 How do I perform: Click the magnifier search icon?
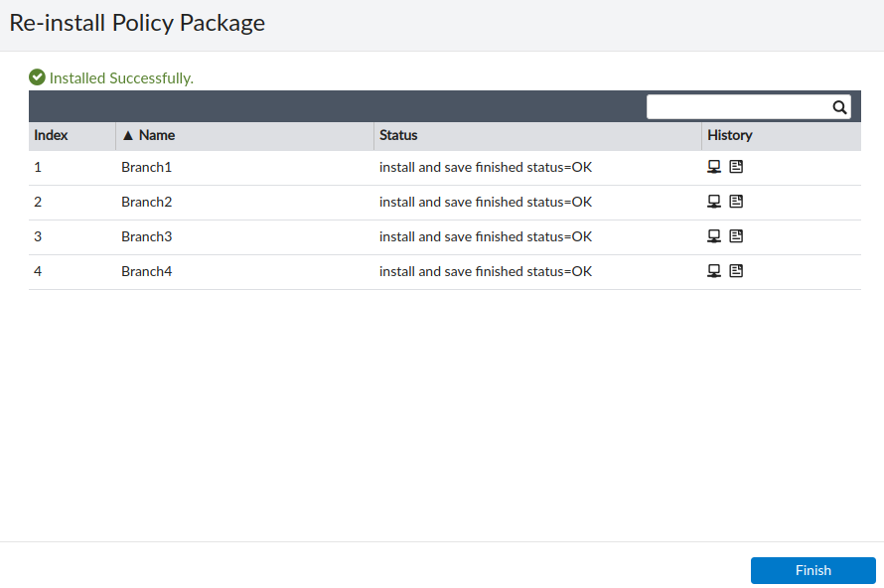(839, 107)
